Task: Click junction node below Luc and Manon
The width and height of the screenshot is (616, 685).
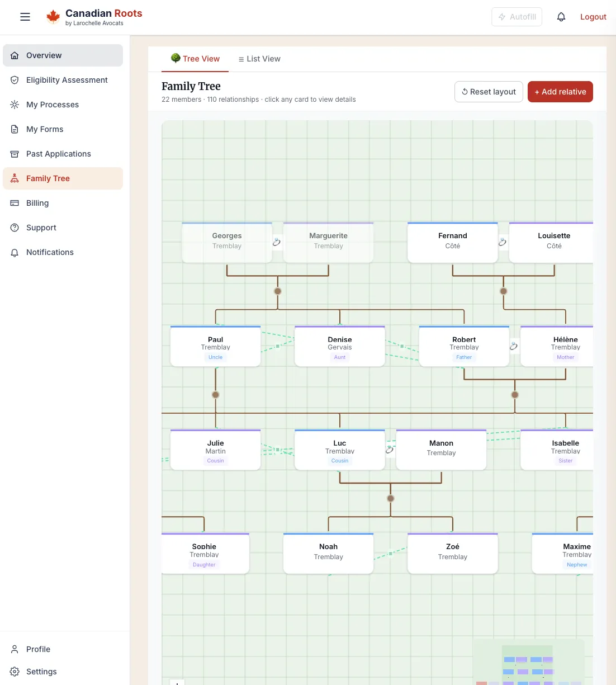Action: coord(391,498)
